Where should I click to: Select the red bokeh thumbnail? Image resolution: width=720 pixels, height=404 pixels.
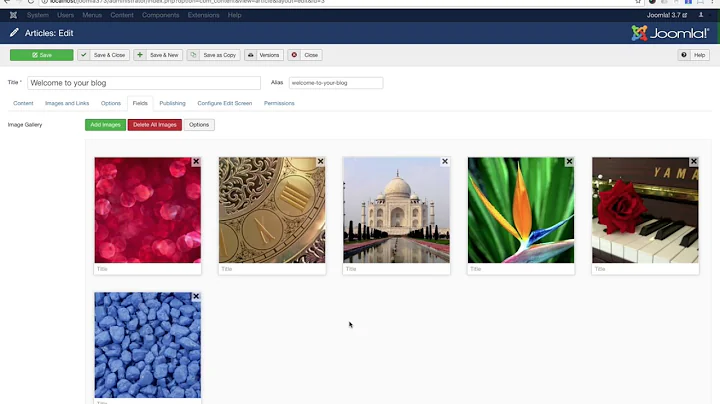coord(147,210)
